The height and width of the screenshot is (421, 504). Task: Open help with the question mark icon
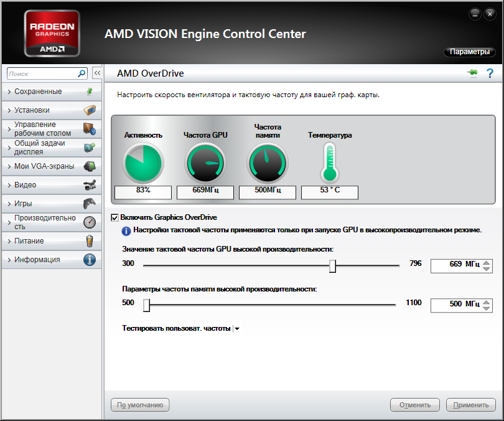490,73
